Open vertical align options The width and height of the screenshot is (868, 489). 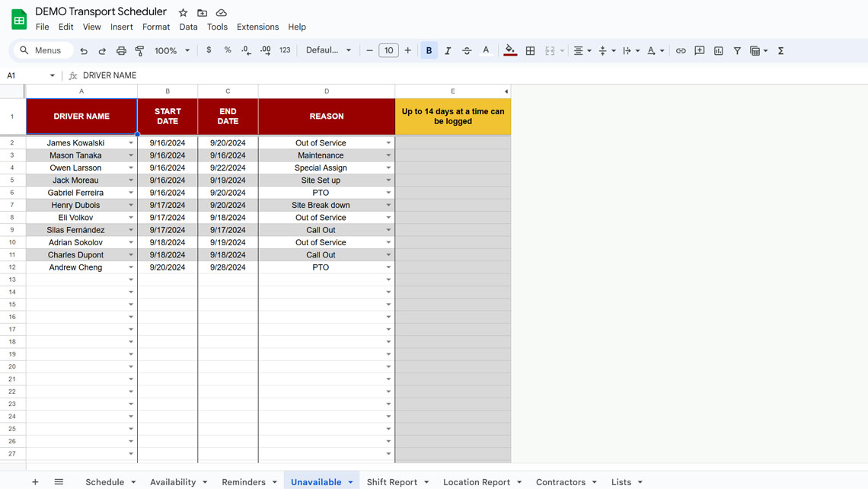point(607,50)
